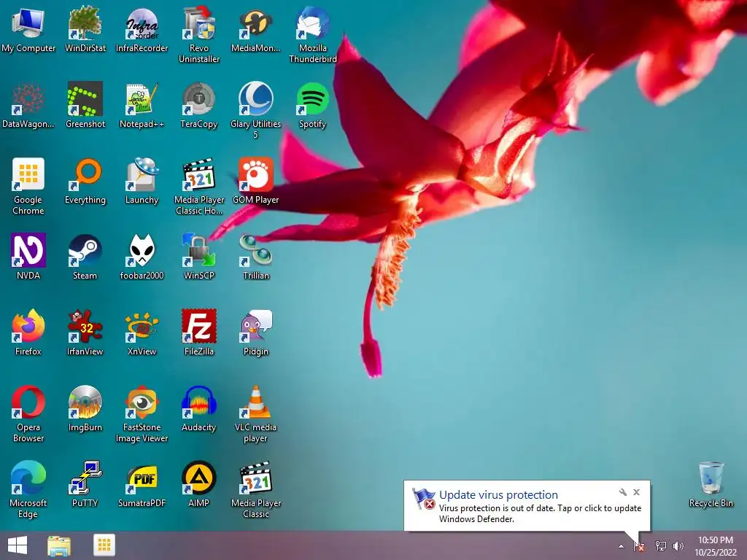The width and height of the screenshot is (747, 560).
Task: Click the Update virus protection notification title
Action: [498, 495]
